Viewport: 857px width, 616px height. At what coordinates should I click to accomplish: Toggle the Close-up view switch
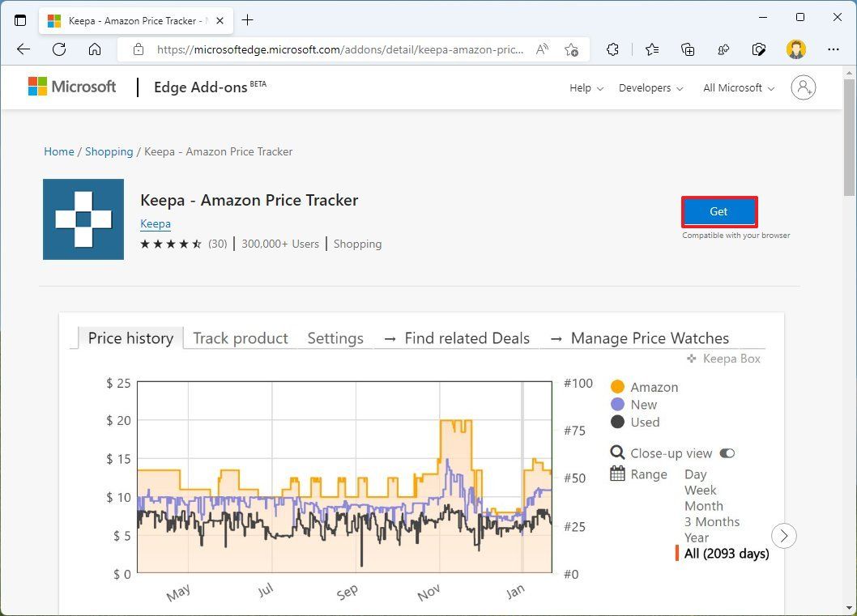point(727,453)
